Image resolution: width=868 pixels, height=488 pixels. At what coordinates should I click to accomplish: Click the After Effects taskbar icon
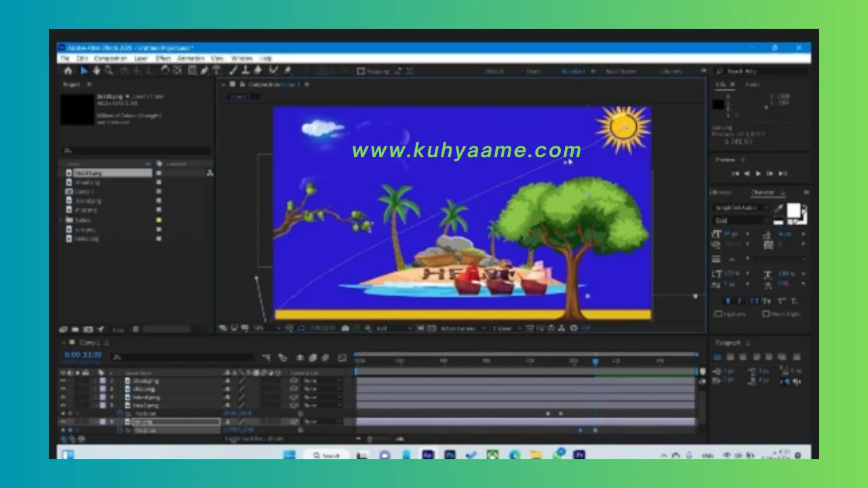click(x=427, y=455)
